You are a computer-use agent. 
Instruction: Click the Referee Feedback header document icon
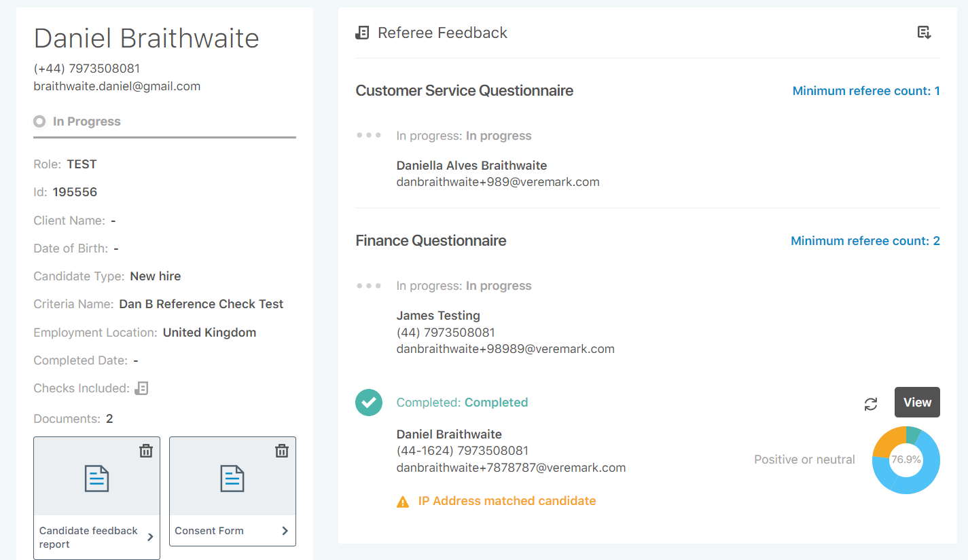[362, 33]
